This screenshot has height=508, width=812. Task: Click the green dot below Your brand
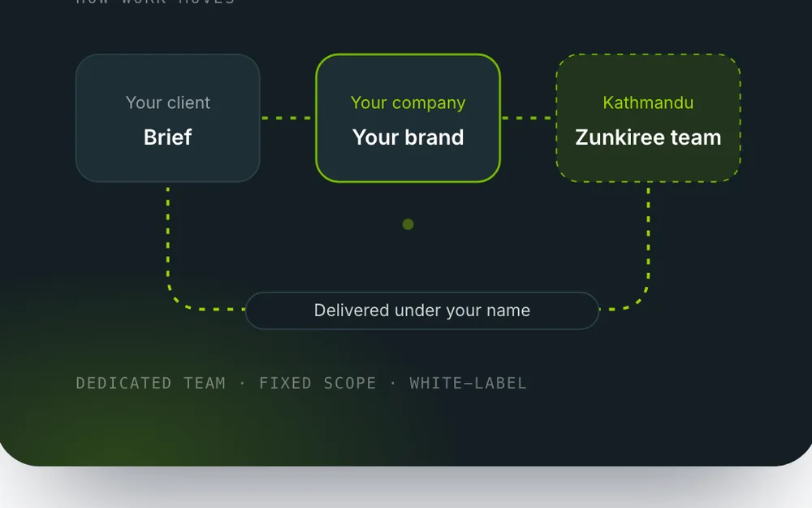pos(408,224)
